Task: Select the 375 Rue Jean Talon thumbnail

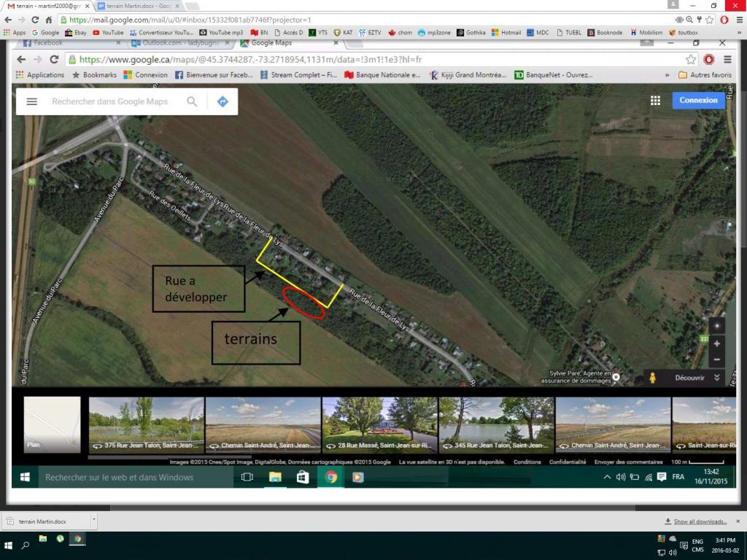Action: pos(146,424)
